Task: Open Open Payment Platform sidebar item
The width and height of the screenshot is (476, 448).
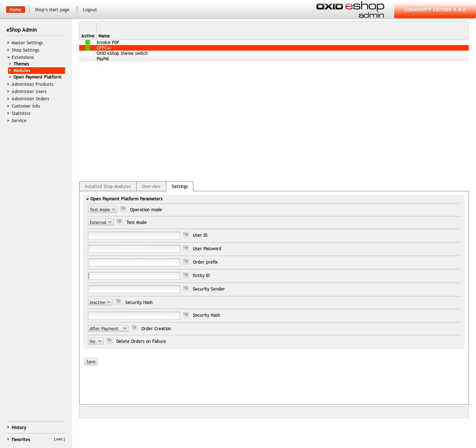Action: point(37,77)
